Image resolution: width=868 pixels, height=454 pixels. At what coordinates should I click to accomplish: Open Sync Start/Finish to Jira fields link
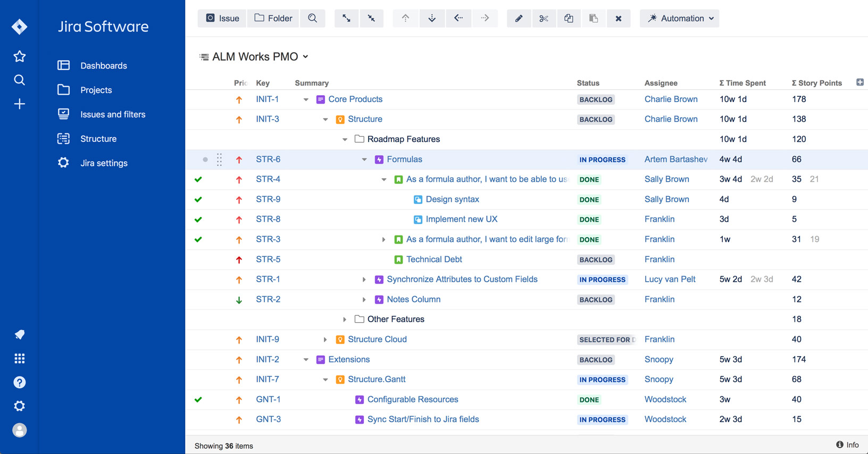point(423,419)
